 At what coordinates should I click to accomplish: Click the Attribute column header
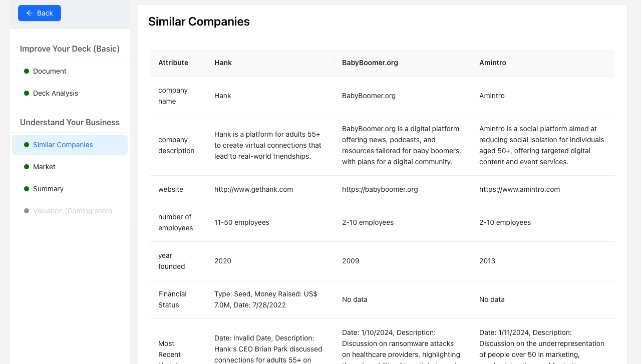click(173, 63)
